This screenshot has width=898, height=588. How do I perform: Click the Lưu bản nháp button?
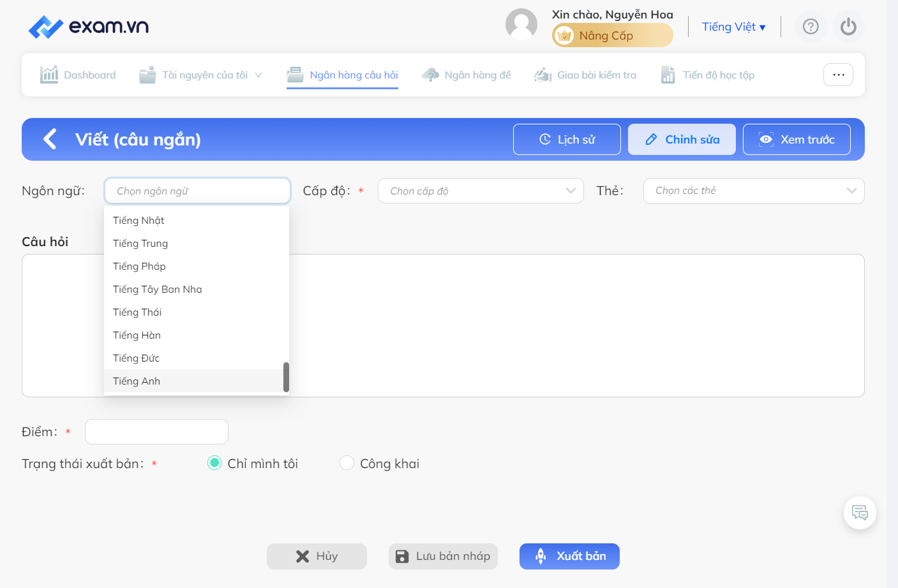(443, 556)
